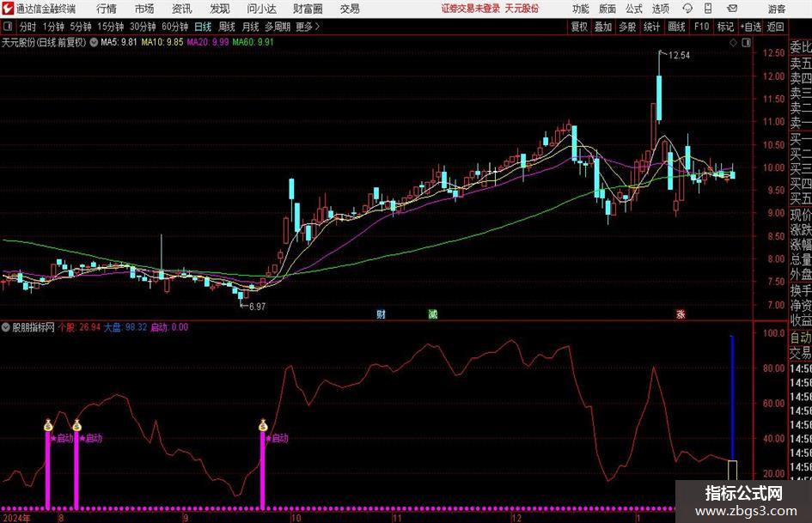Click the 个股: 26.94 indicator value
The height and width of the screenshot is (523, 812).
point(79,327)
